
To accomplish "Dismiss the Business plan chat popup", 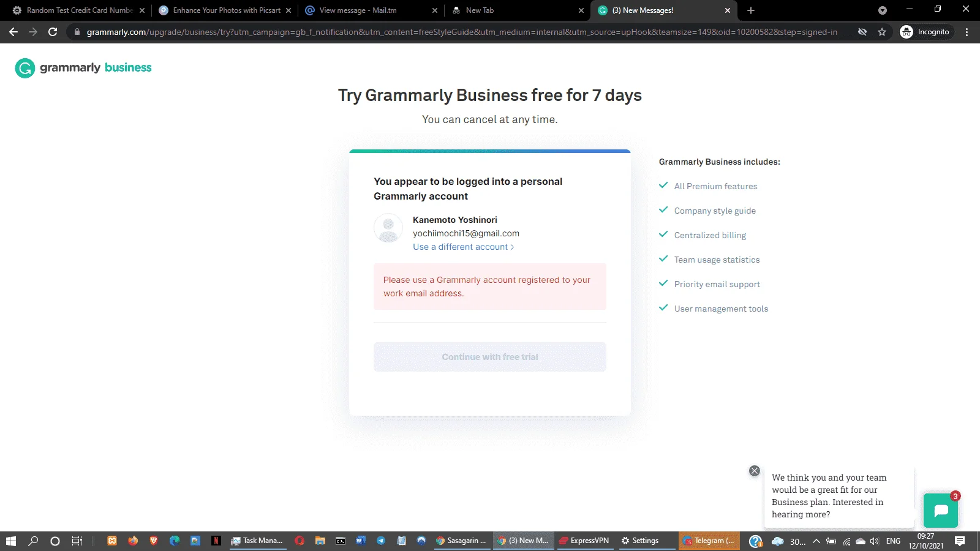I will 755,471.
